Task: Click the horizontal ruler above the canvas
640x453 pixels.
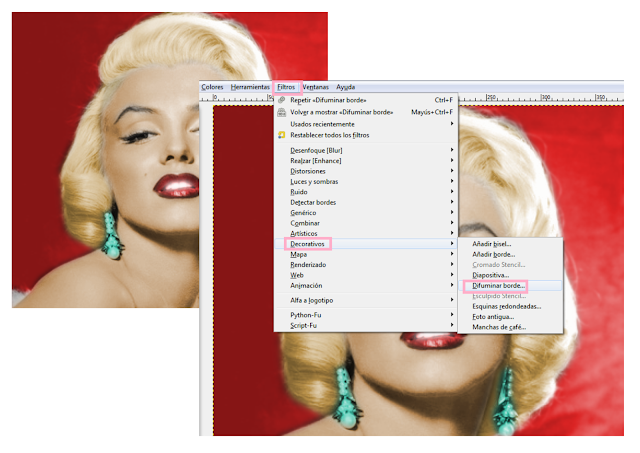Action: pyautogui.click(x=541, y=98)
